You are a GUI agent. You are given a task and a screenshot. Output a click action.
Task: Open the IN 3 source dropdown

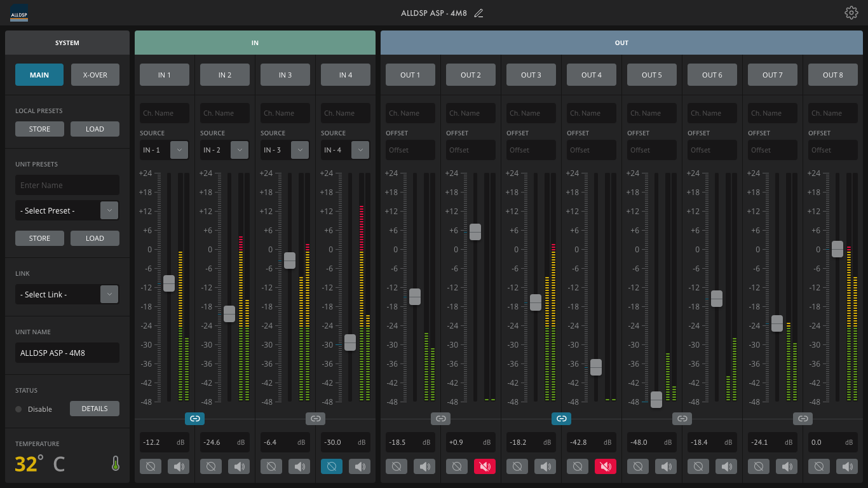coord(300,150)
